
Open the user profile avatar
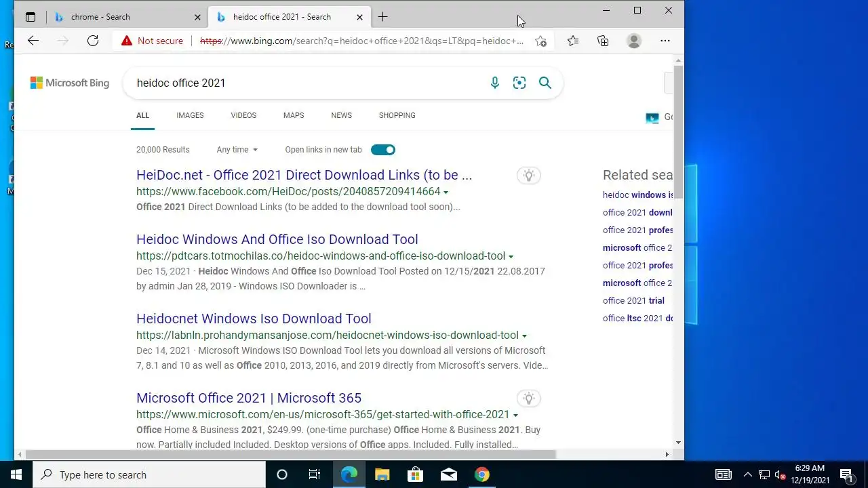point(634,41)
